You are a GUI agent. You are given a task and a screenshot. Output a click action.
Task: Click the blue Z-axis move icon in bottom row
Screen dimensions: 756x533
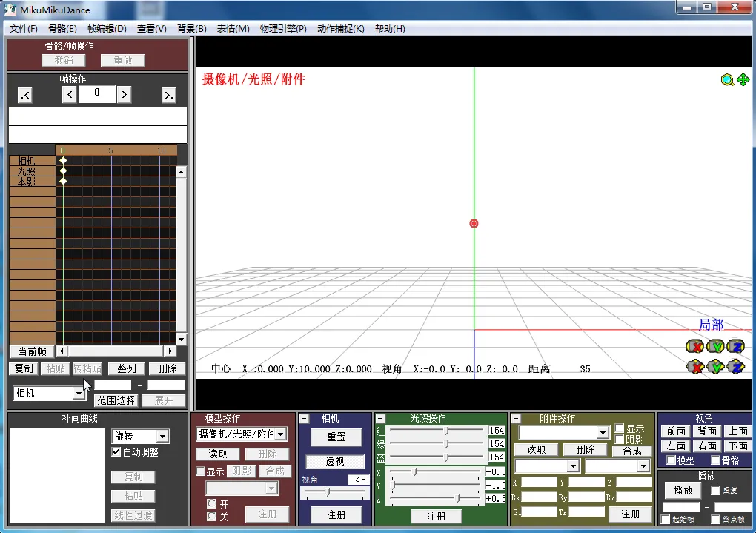point(735,366)
